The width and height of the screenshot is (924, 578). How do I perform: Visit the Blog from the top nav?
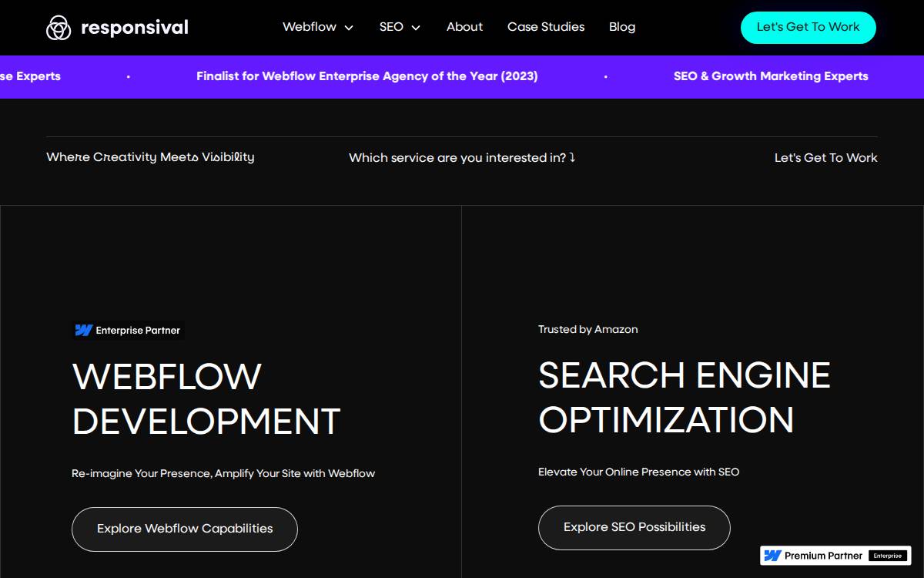(x=622, y=27)
